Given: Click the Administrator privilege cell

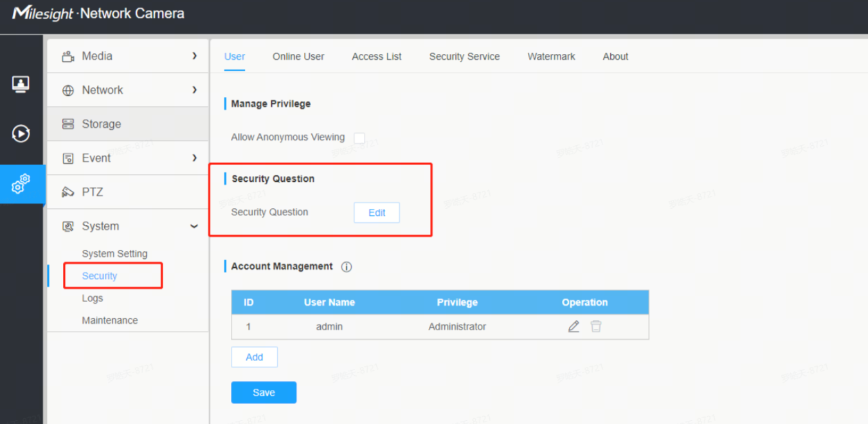Looking at the screenshot, I should pos(457,326).
